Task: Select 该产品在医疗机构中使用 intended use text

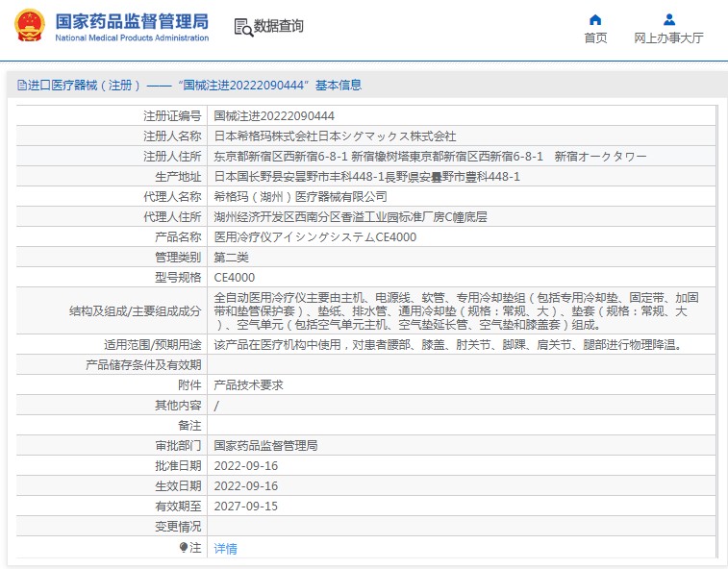Action: point(449,345)
